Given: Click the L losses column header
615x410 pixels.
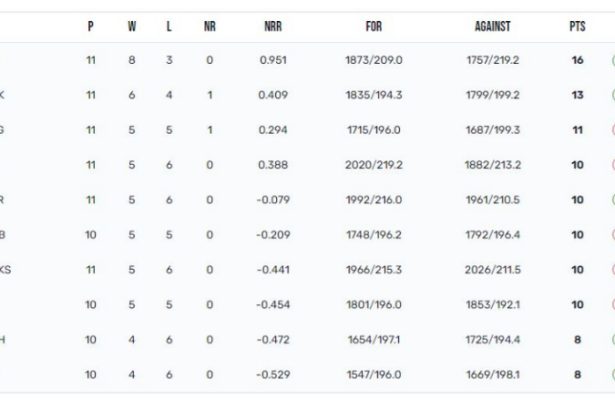Looking at the screenshot, I should (169, 27).
